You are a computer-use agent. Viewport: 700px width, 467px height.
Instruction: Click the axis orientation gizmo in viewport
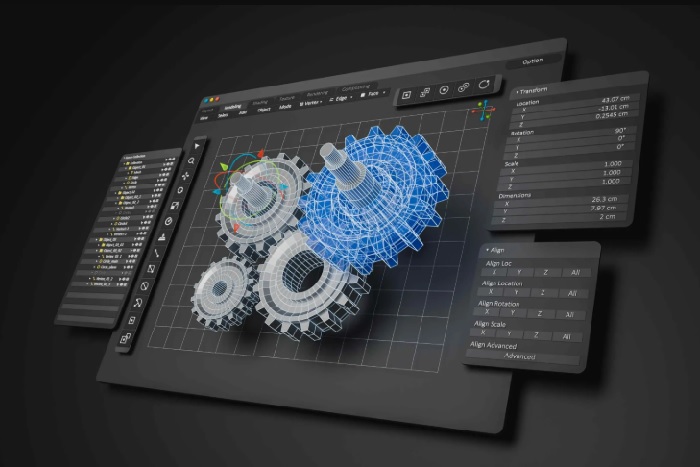[x=484, y=110]
